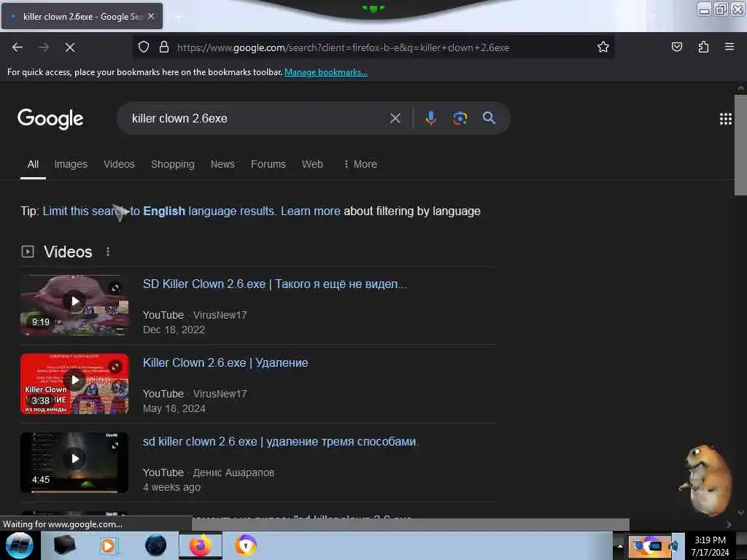Switch to Firefox in the taskbar

201,545
